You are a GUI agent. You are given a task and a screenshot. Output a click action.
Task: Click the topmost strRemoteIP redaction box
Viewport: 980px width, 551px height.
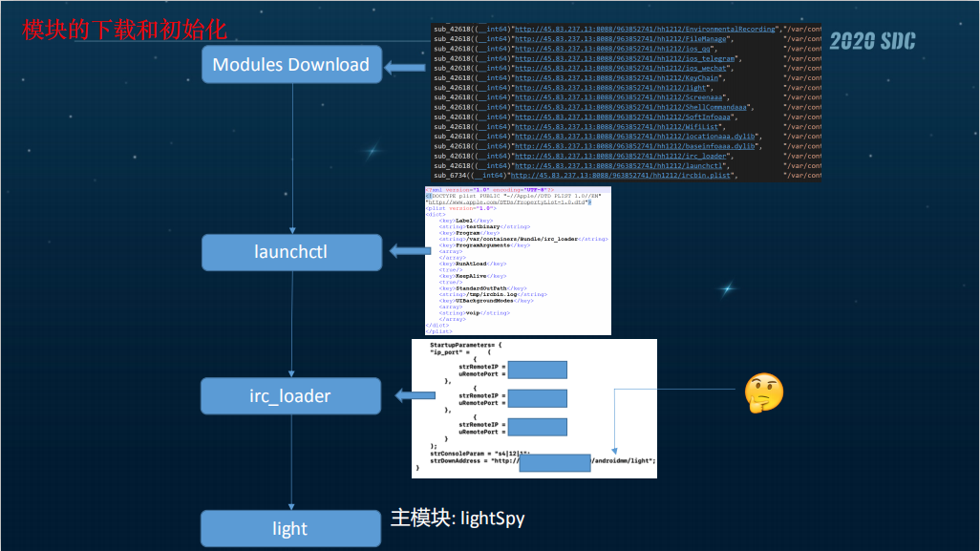coord(537,370)
